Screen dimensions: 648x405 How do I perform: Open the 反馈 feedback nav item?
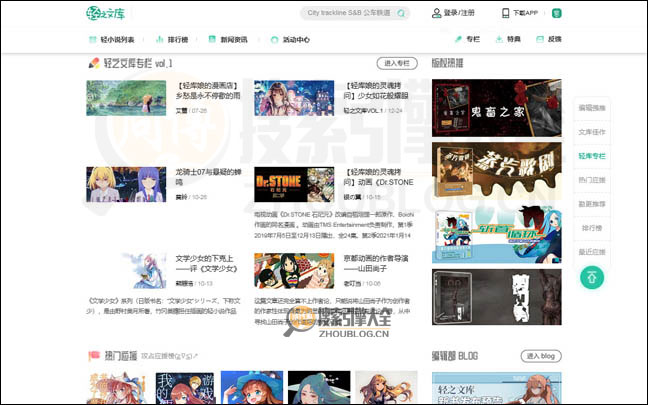pyautogui.click(x=555, y=39)
